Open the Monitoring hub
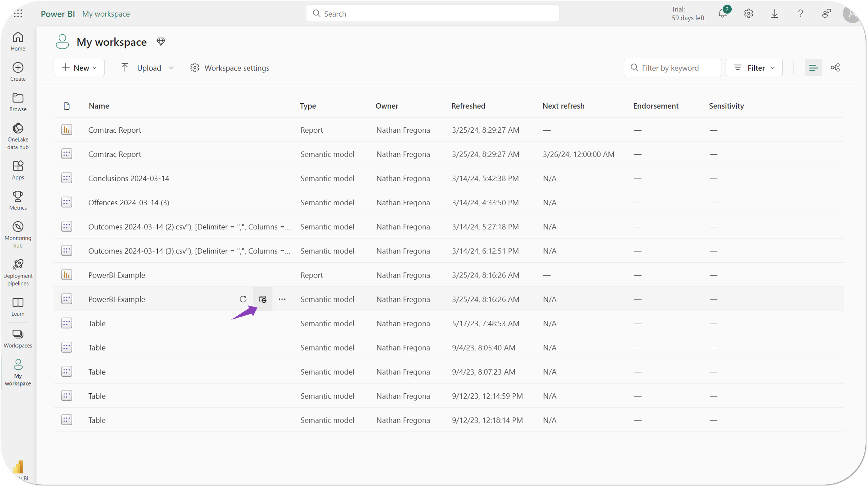Screen dimensions: 868x487 pyautogui.click(x=18, y=234)
